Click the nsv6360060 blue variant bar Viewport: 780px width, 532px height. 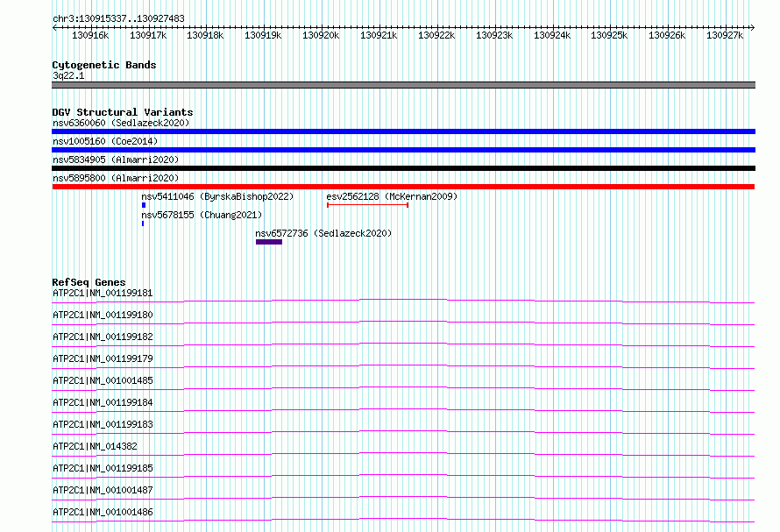click(x=403, y=131)
